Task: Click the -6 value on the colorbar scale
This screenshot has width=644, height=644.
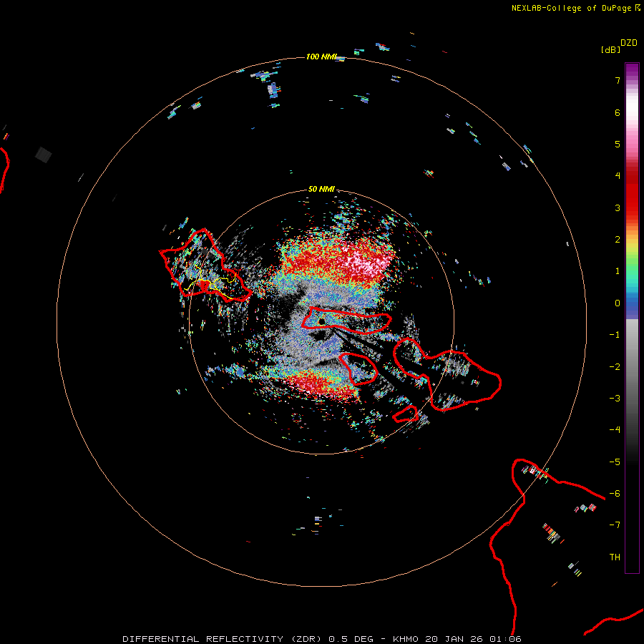Action: 615,494
